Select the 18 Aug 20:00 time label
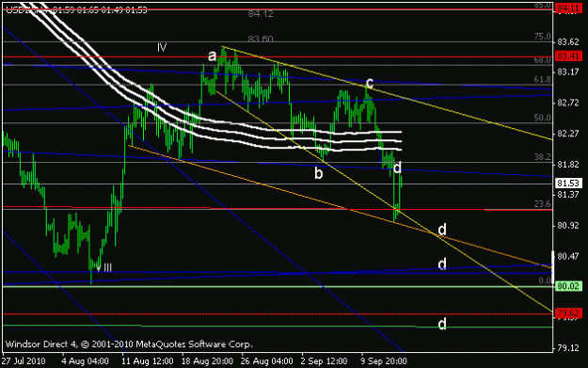The image size is (588, 368). click(207, 361)
